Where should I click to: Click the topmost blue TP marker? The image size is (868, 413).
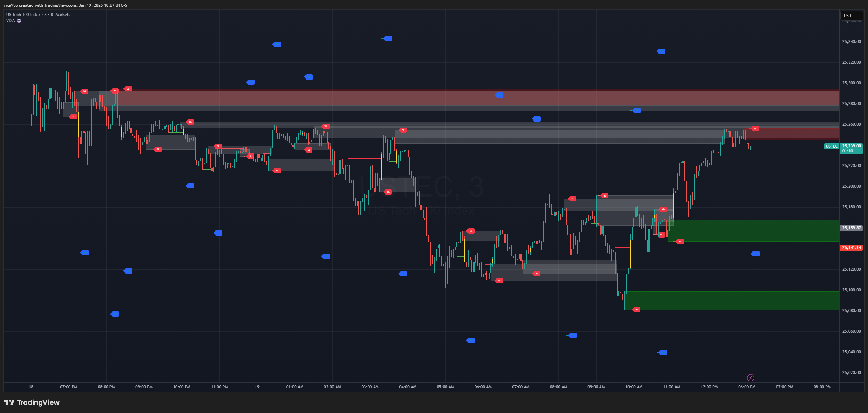coord(388,39)
